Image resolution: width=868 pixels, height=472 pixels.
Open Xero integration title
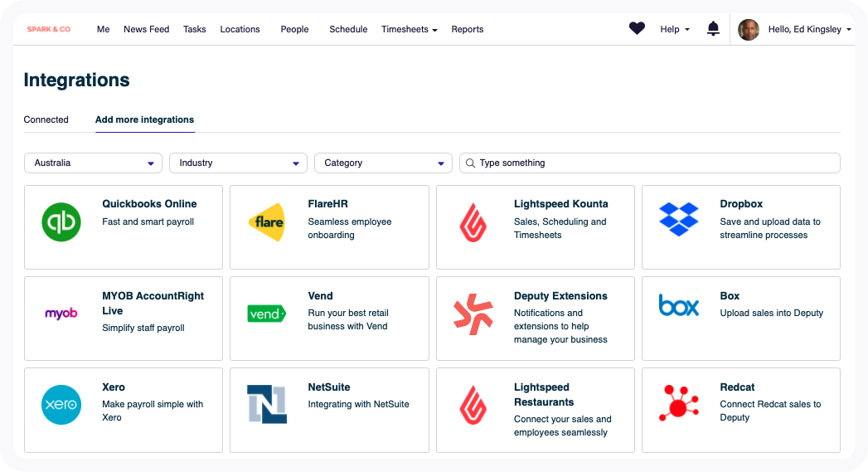(x=114, y=387)
